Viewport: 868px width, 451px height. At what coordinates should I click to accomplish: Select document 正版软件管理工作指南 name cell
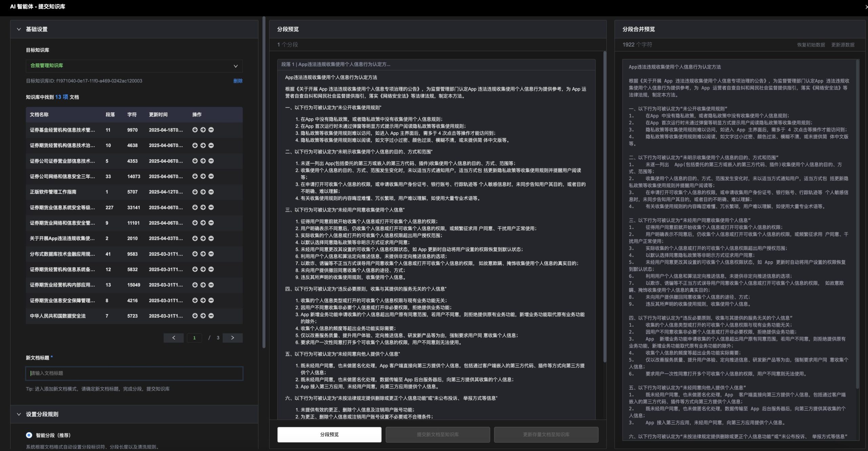(x=53, y=192)
